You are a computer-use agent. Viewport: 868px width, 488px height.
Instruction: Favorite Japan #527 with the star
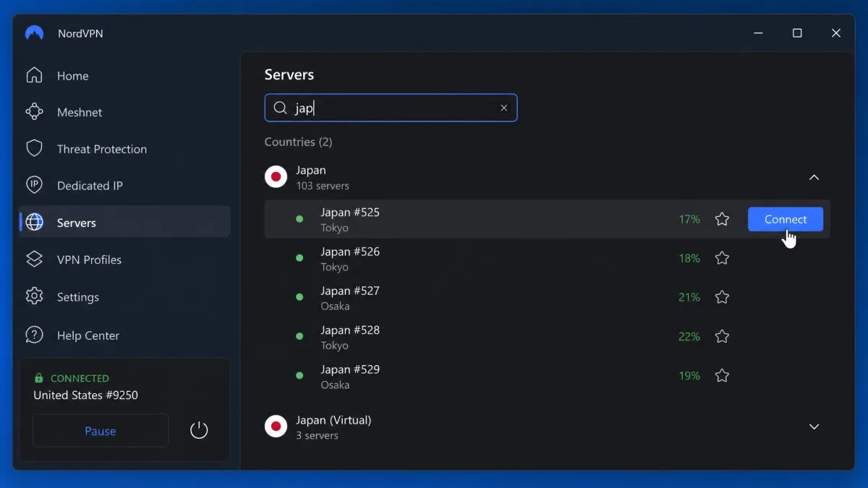click(x=722, y=297)
